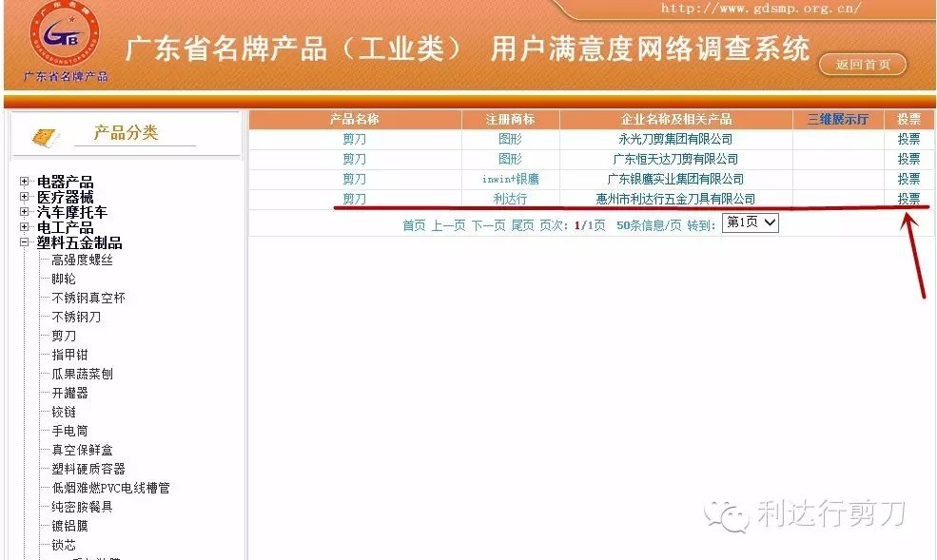Vote for 广东恒天达刀剪有限公司 via 投票
The image size is (937, 560).
coord(908,159)
